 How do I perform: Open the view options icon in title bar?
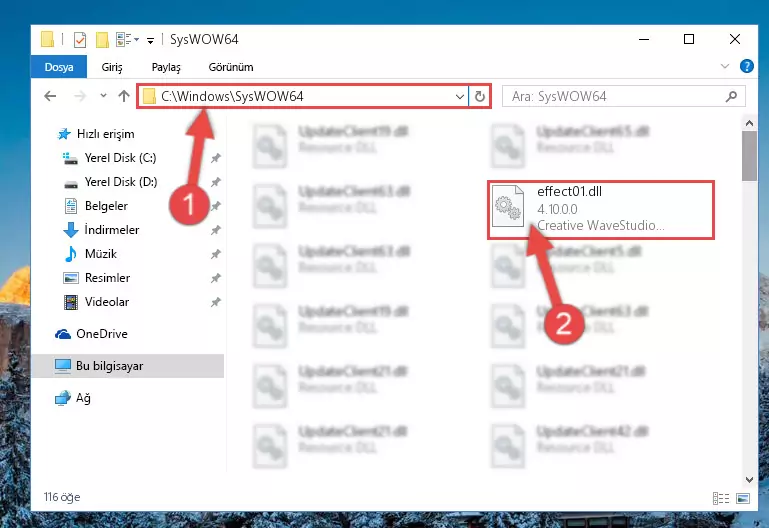point(124,39)
